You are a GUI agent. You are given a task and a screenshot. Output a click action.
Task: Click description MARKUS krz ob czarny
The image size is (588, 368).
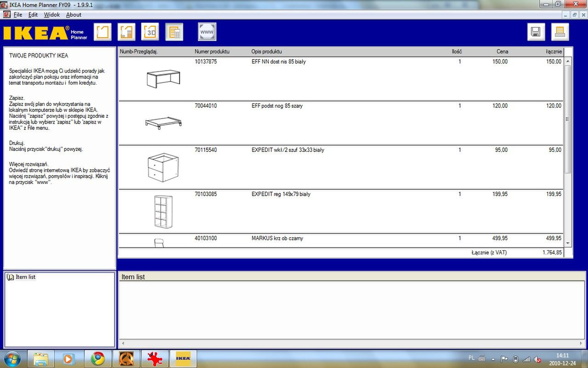tap(277, 238)
